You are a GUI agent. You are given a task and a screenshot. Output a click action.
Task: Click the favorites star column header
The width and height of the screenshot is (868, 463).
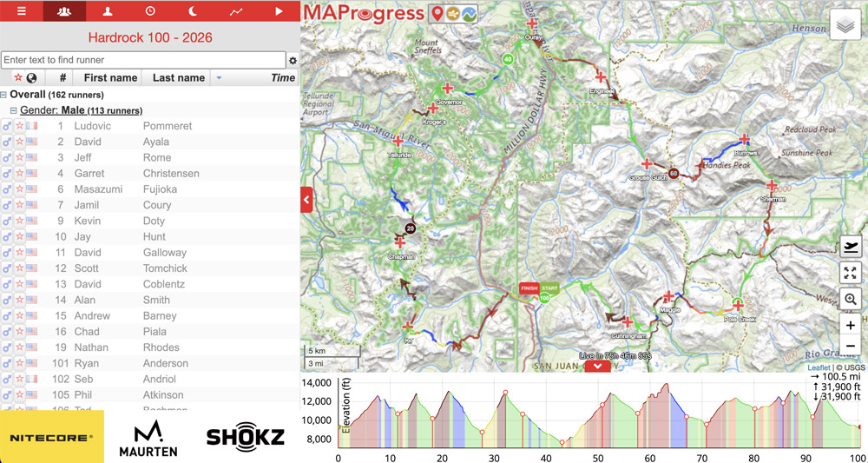coord(18,77)
